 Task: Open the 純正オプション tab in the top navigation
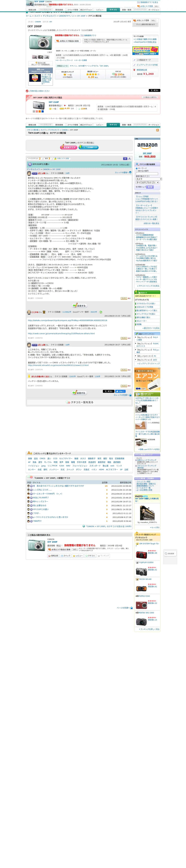pos(86,10)
